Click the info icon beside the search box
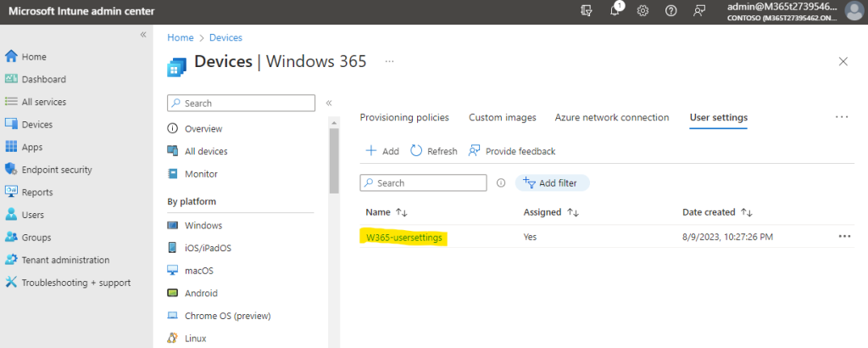Image resolution: width=868 pixels, height=348 pixels. tap(501, 182)
